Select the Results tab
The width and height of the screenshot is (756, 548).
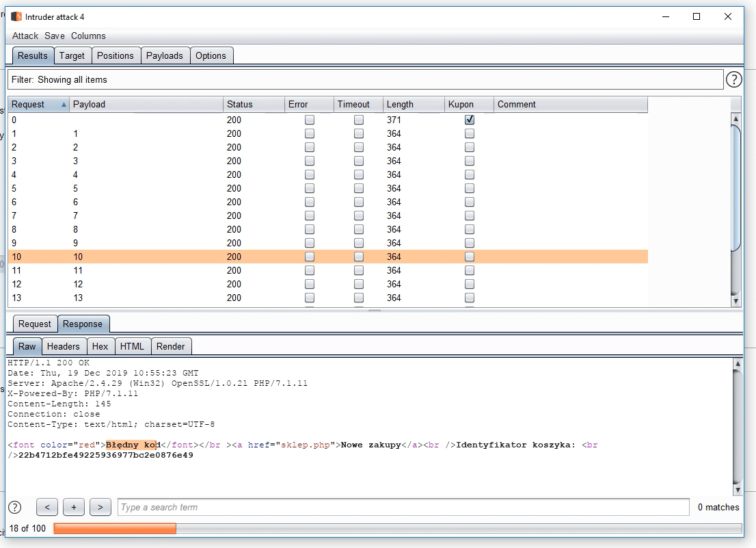(33, 55)
